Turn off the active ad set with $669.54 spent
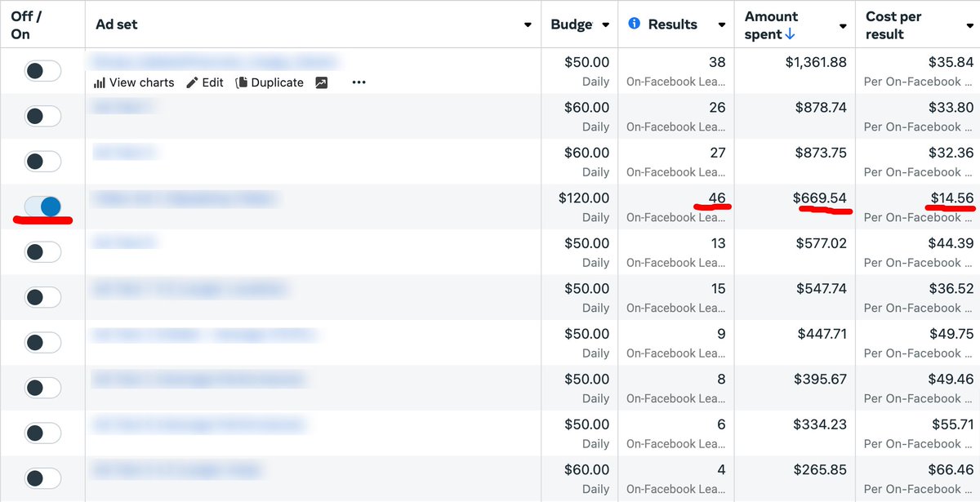The height and width of the screenshot is (502, 980). click(42, 207)
